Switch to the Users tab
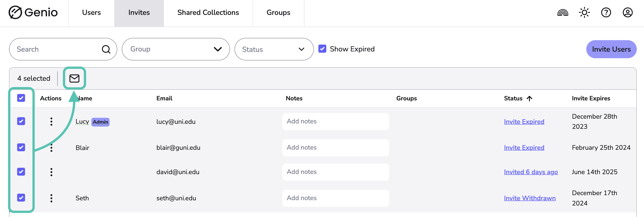 click(91, 12)
